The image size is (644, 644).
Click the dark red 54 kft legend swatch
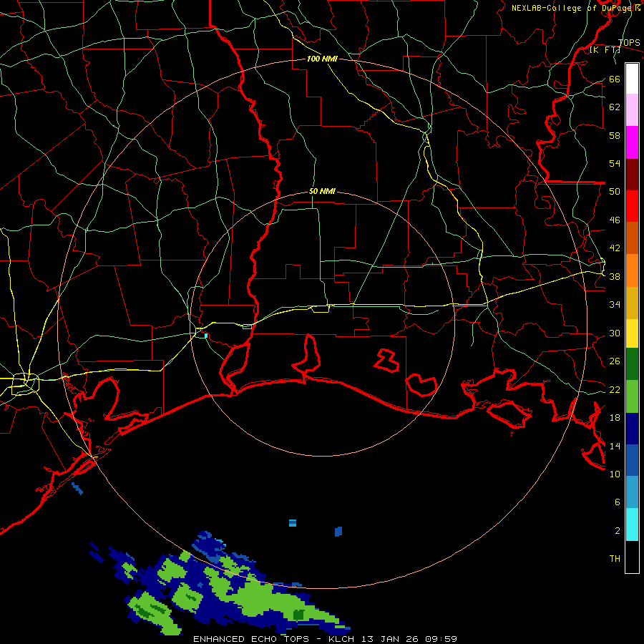click(632, 175)
